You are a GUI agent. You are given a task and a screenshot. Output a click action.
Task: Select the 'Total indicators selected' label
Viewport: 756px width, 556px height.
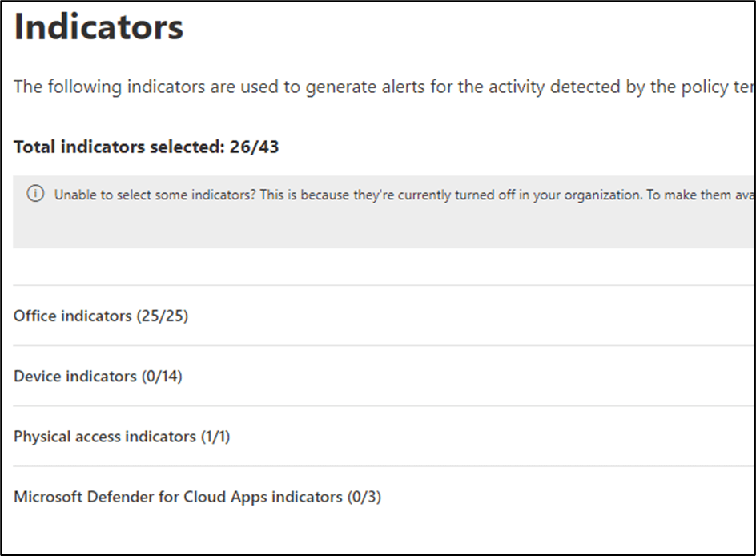pyautogui.click(x=111, y=147)
